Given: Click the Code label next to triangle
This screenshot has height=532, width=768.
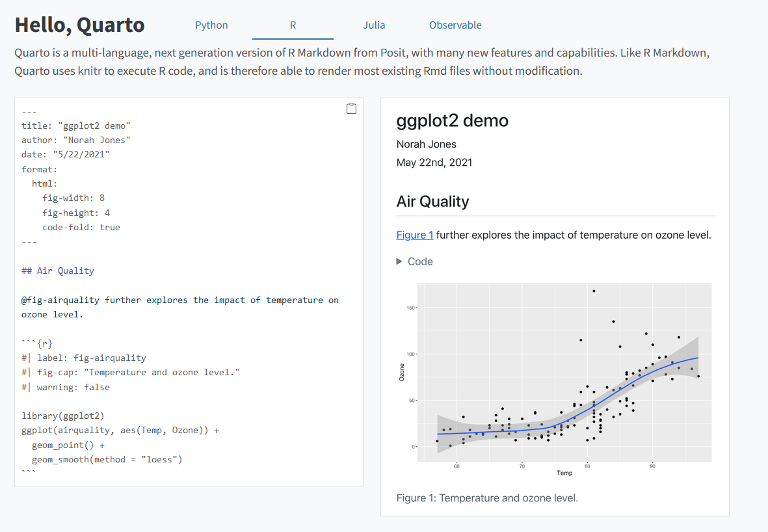Looking at the screenshot, I should [x=420, y=261].
